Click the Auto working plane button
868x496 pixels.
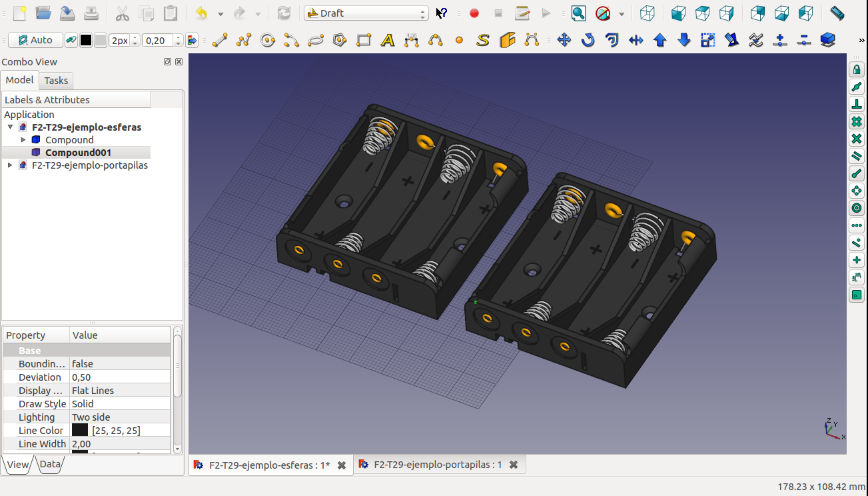click(35, 41)
